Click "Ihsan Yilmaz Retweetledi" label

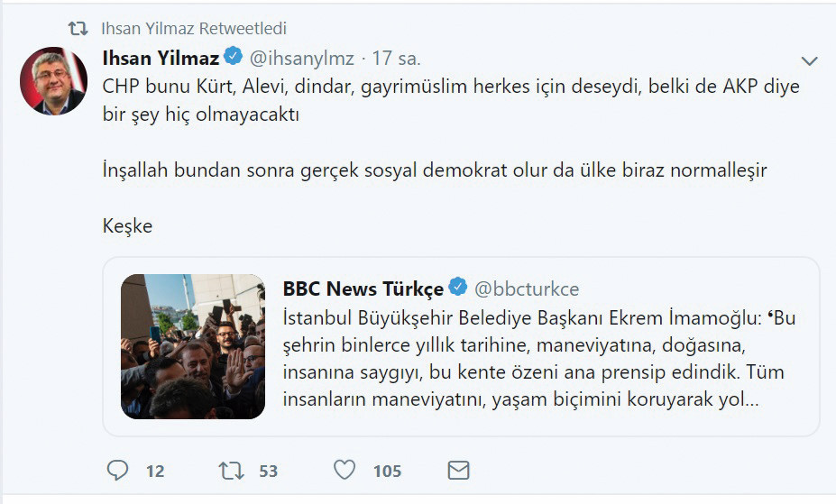pos(194,29)
